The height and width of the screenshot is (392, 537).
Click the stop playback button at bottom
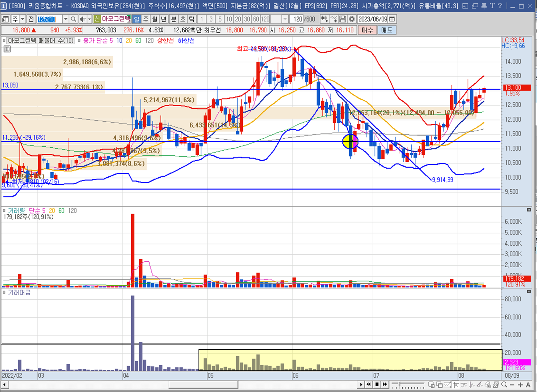(x=377, y=384)
